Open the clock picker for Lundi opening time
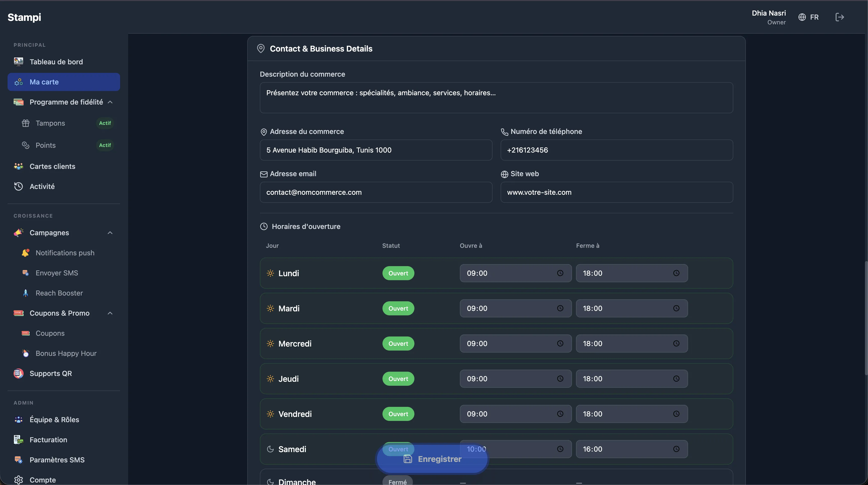 (560, 273)
